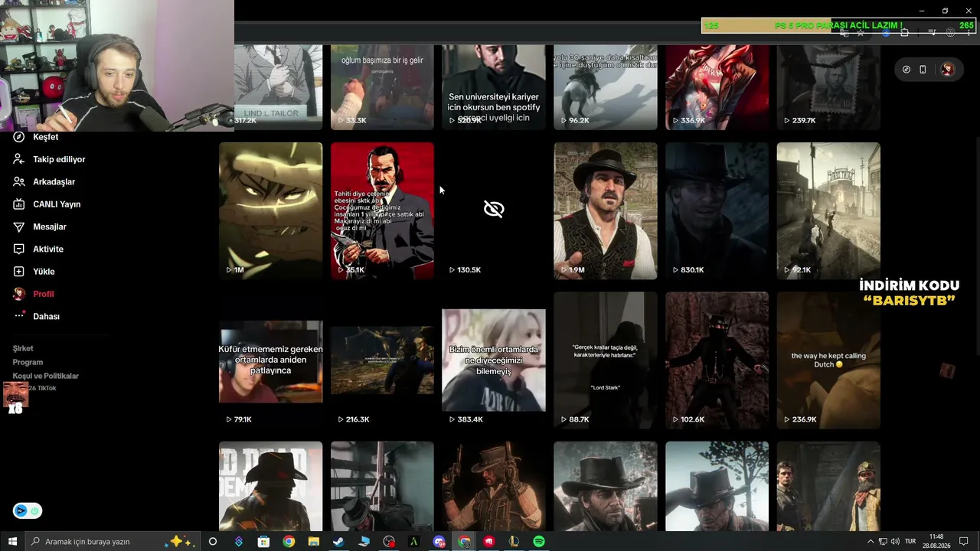Show hidden system tray icons
The image size is (980, 551).
point(871,542)
